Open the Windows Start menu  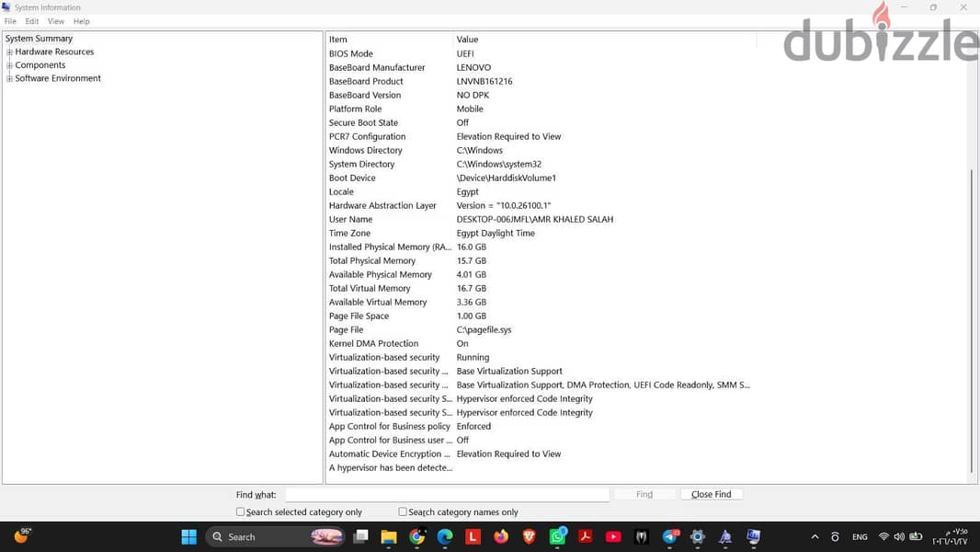[x=188, y=536]
